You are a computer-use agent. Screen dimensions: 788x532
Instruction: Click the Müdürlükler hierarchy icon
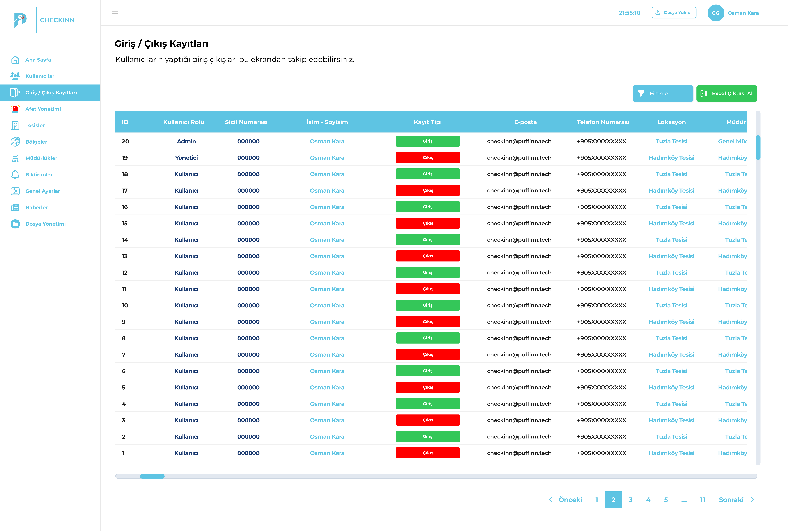click(15, 158)
